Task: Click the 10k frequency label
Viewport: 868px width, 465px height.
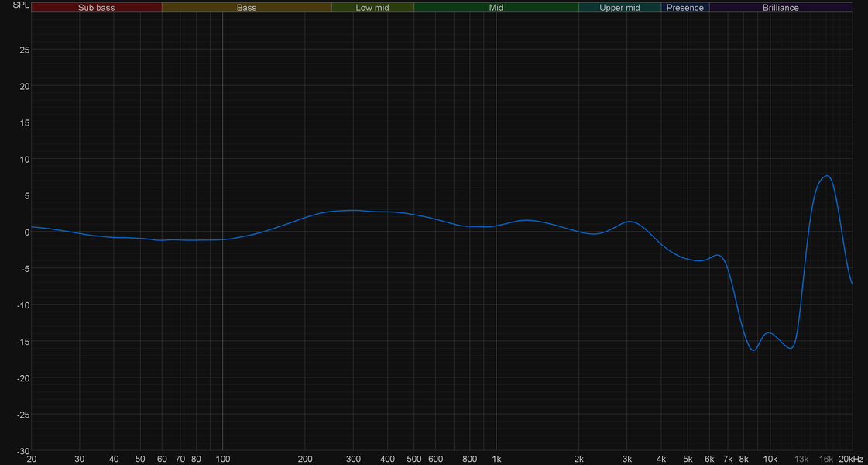Action: (770, 459)
